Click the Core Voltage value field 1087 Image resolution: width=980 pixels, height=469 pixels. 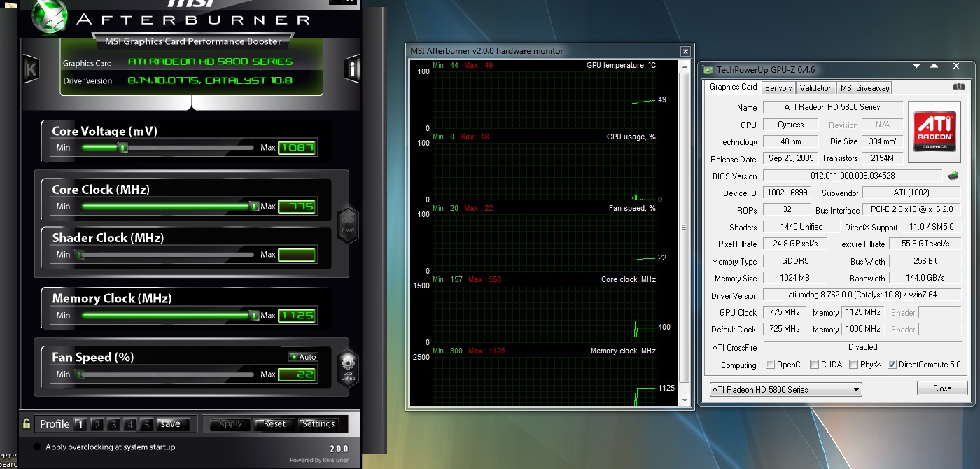pyautogui.click(x=297, y=148)
